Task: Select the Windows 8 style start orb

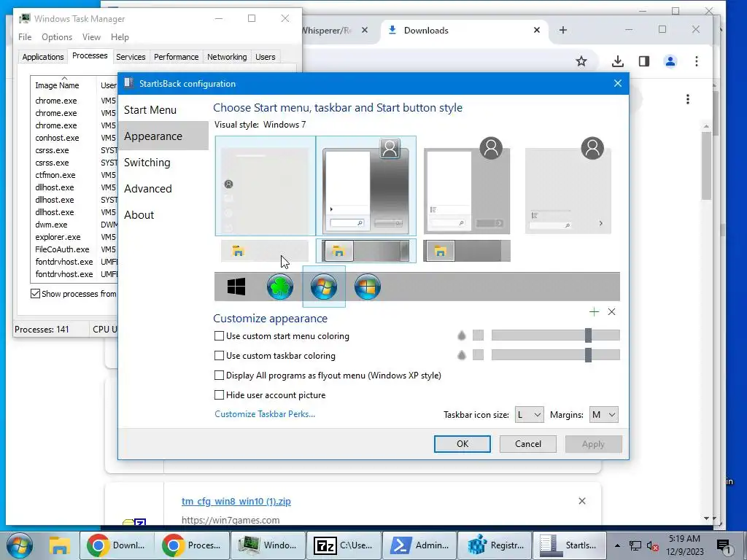Action: (368, 287)
